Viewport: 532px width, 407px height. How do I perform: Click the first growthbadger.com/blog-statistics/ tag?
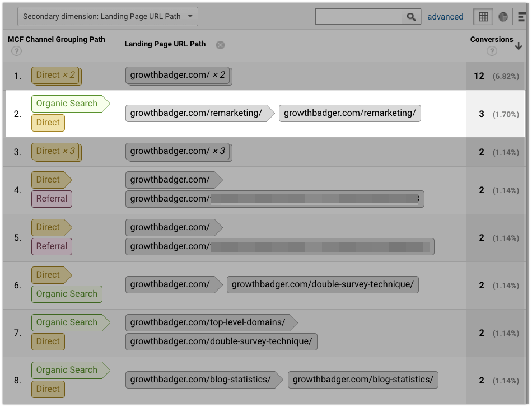coord(204,380)
